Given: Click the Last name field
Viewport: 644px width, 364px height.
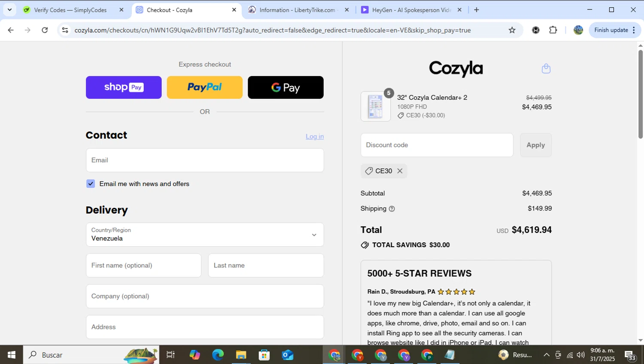Looking at the screenshot, I should pos(266,266).
